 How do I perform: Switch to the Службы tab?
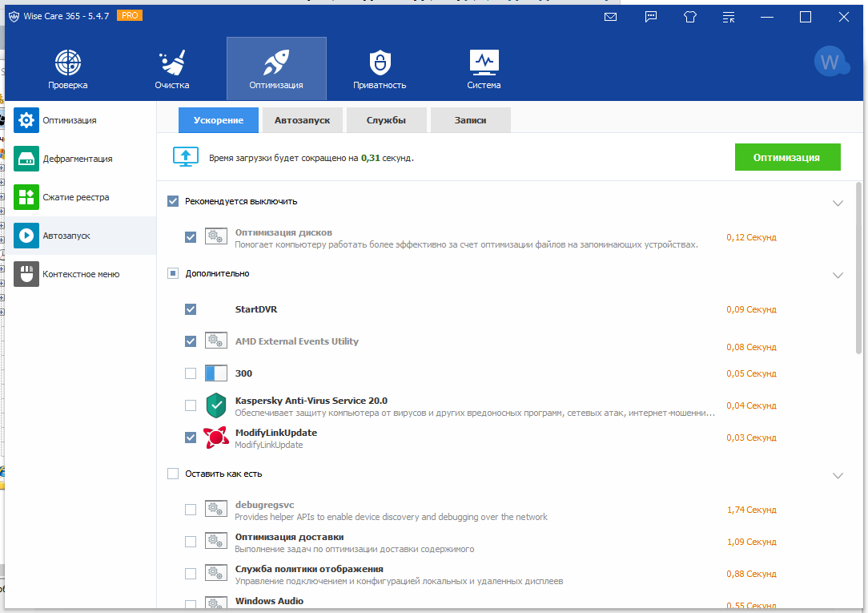pyautogui.click(x=387, y=120)
